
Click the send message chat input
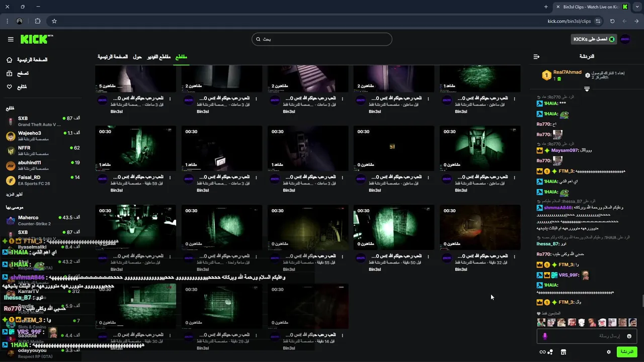pos(587,336)
